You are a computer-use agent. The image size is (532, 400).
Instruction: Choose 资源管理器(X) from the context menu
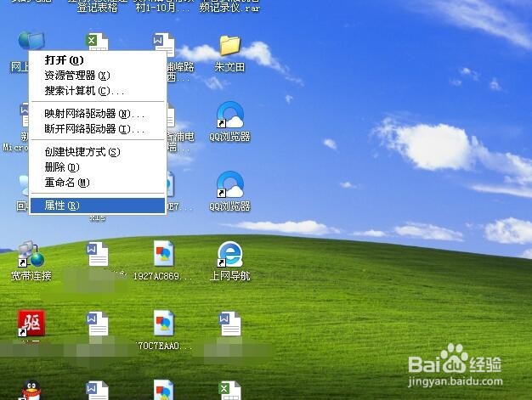98,76
